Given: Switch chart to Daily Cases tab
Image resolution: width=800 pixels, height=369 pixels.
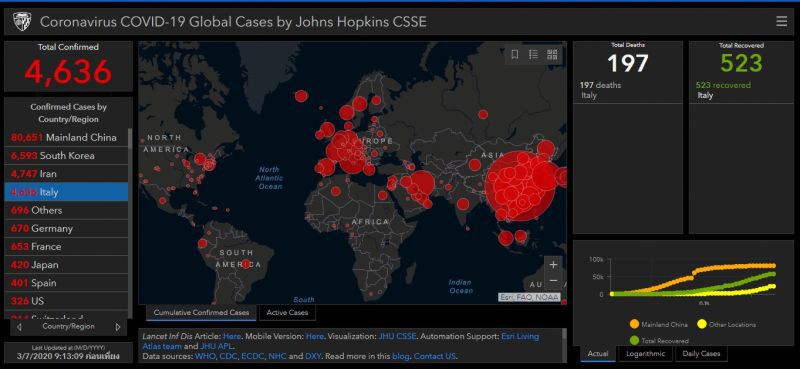Looking at the screenshot, I should pyautogui.click(x=703, y=353).
